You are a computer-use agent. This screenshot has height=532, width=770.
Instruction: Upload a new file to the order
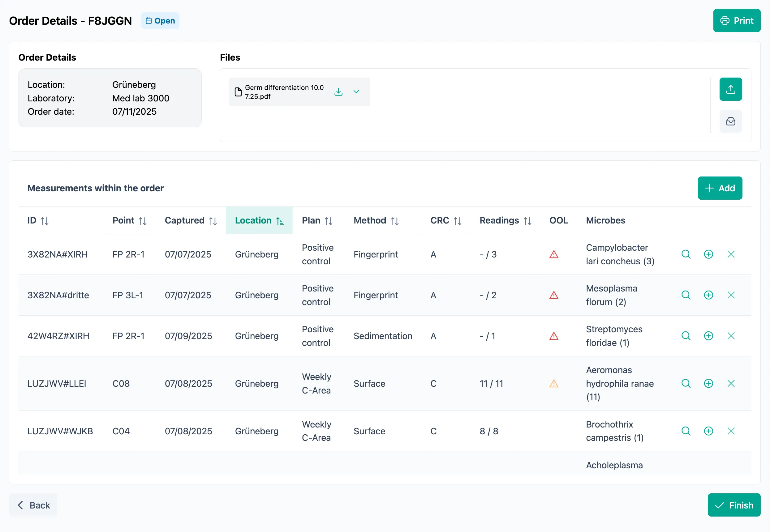point(731,89)
